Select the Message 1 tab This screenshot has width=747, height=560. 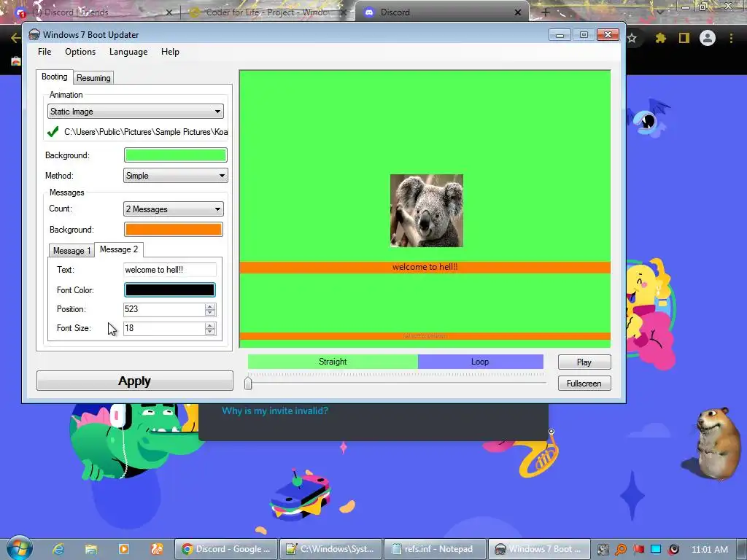(x=71, y=251)
